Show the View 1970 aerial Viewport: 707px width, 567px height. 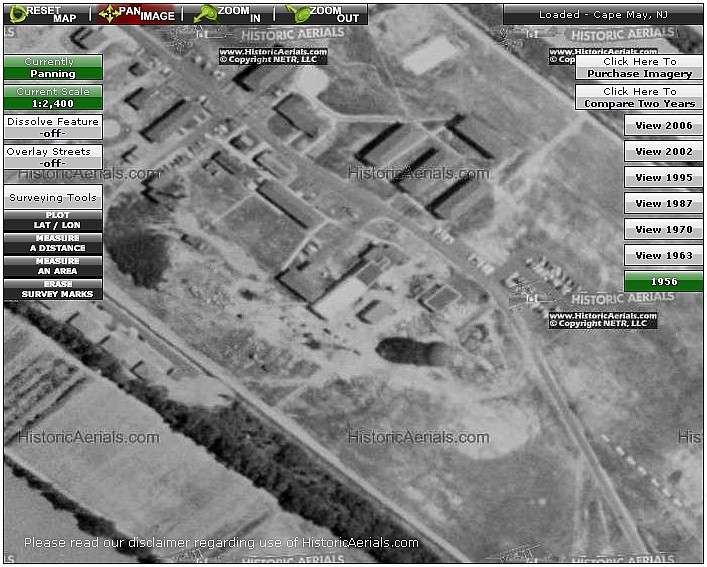tap(663, 230)
